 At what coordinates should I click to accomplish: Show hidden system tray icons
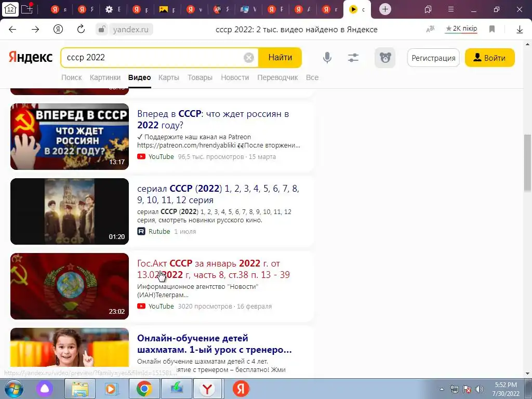pos(442,390)
